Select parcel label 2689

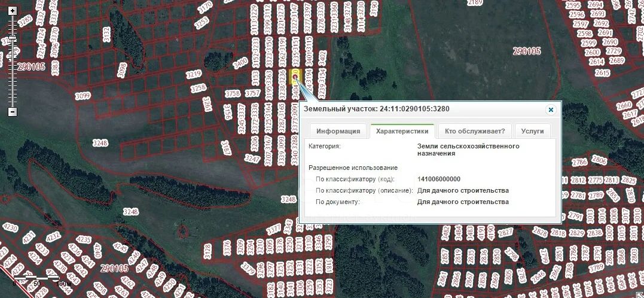coord(617,60)
